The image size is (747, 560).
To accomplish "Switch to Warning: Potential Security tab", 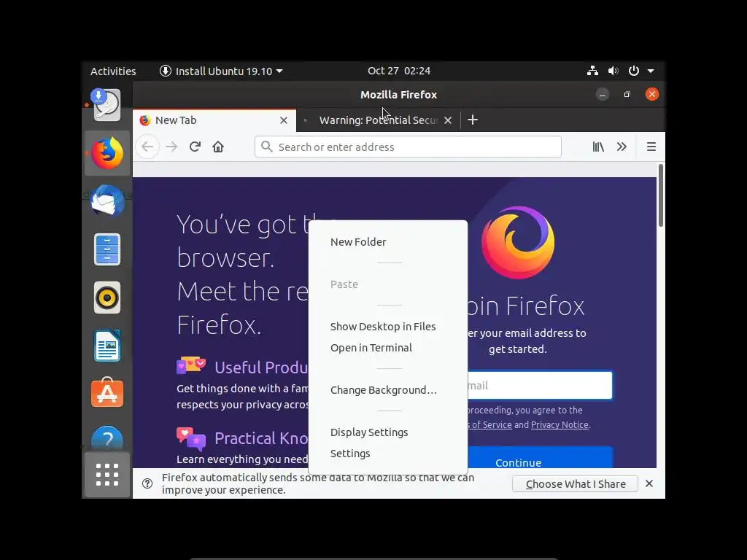I will 379,120.
